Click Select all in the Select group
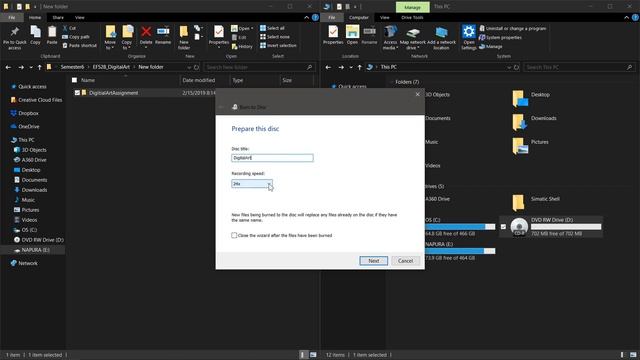The height and width of the screenshot is (360, 640). pos(272,28)
